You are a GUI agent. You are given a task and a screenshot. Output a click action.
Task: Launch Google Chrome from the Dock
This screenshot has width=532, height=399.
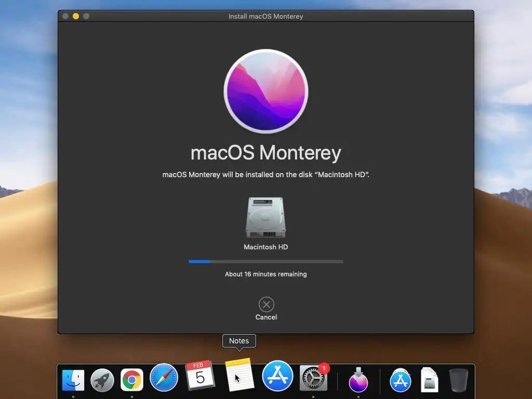pos(132,380)
